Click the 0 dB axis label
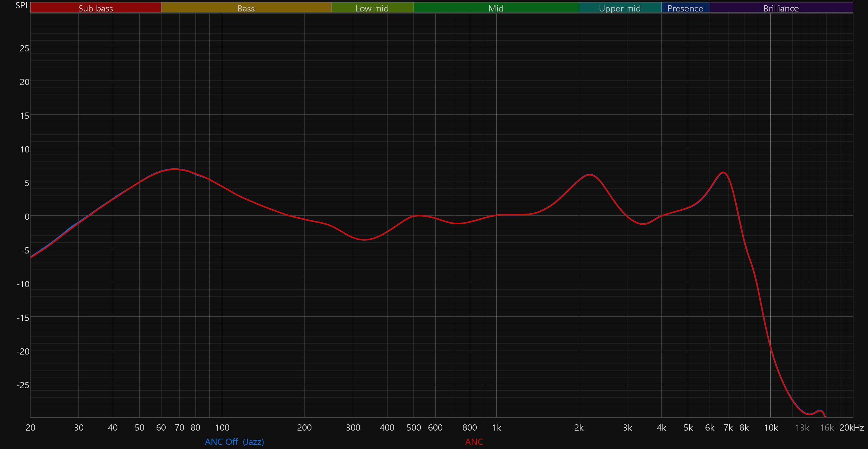868x449 pixels. (x=27, y=217)
